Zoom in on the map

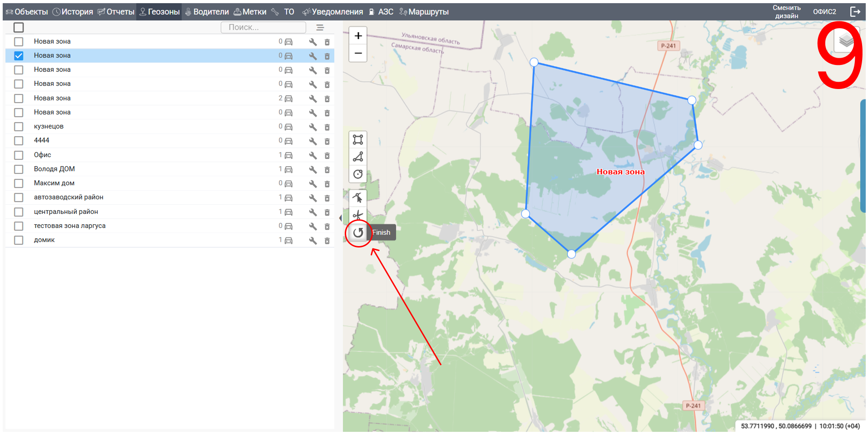click(x=358, y=36)
